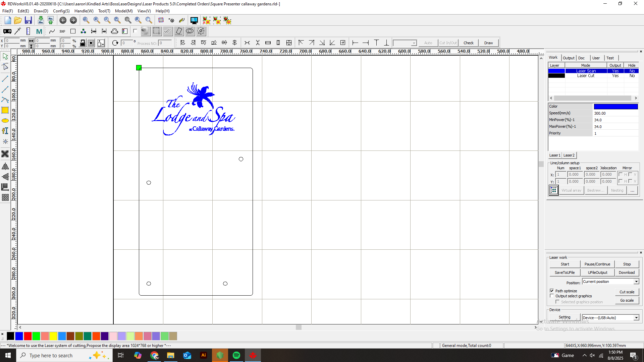Toggle X row Mirror V checkbox

(630, 174)
